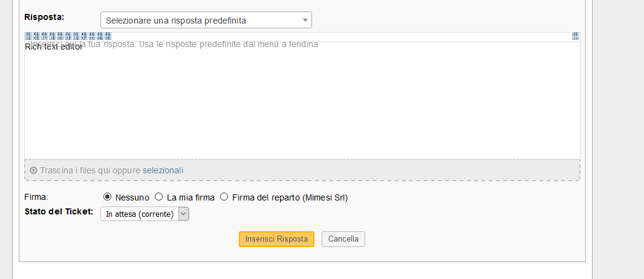Click the editor toolbar glyph labeled E618

click(52, 36)
